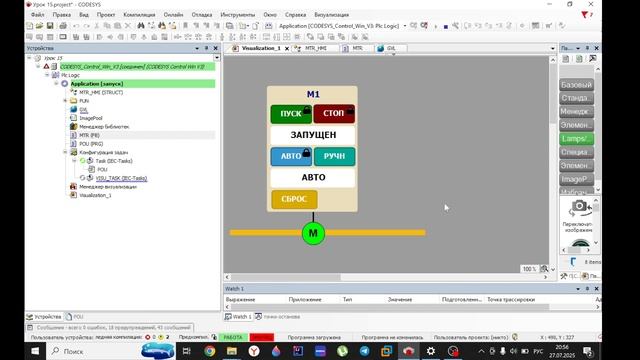Open Windows Settings gear in taskbar

coord(431,351)
